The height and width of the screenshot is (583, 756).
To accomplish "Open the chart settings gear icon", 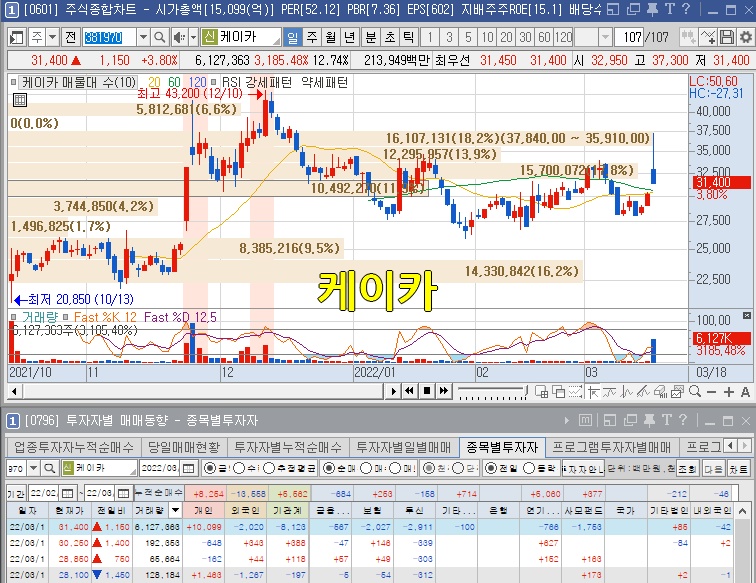I will 745,37.
